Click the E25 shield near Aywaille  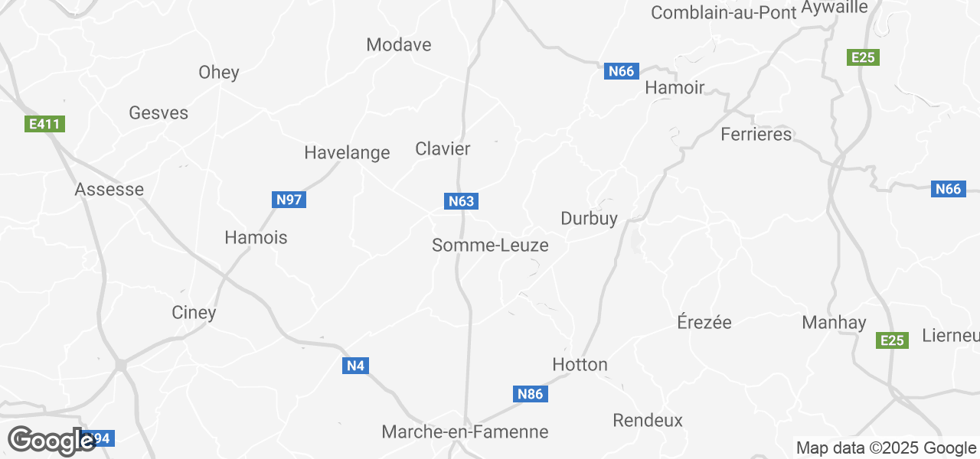pyautogui.click(x=864, y=57)
